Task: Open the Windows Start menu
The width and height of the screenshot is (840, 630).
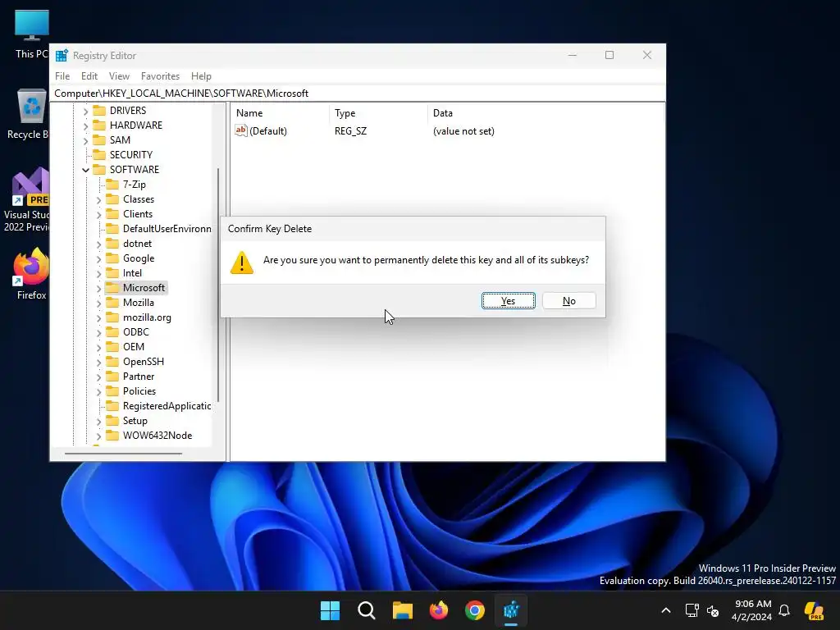Action: pos(330,610)
